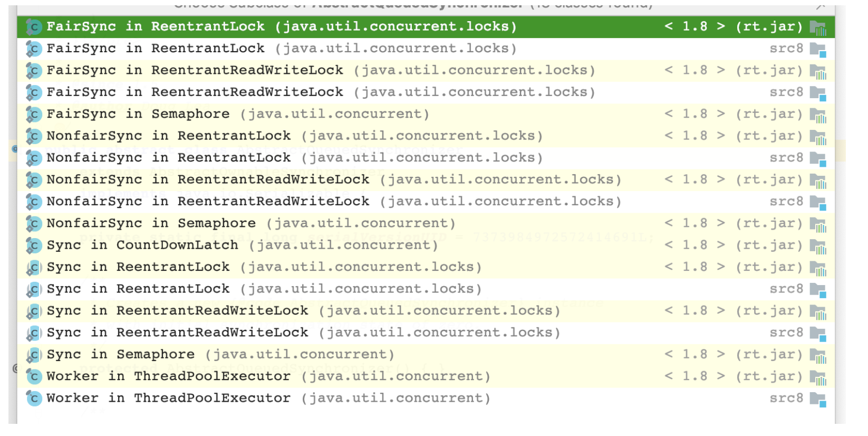Click the class icon beside FairSync in Semaphore
Viewport: 868px width, 436px height.
click(x=34, y=114)
